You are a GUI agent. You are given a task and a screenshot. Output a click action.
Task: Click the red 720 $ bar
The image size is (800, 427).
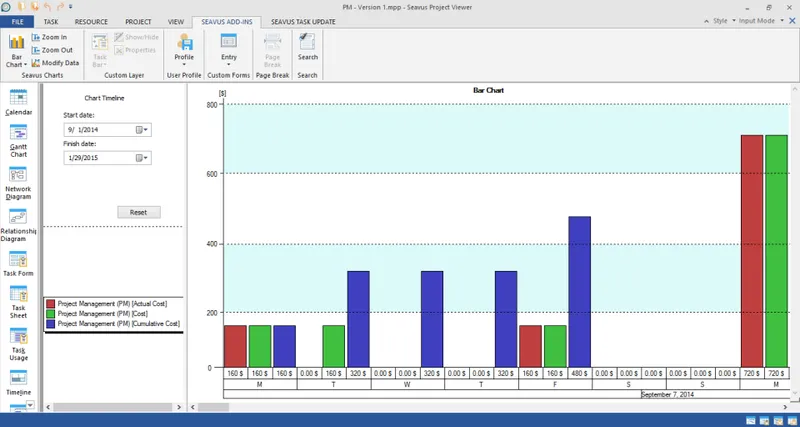(752, 251)
